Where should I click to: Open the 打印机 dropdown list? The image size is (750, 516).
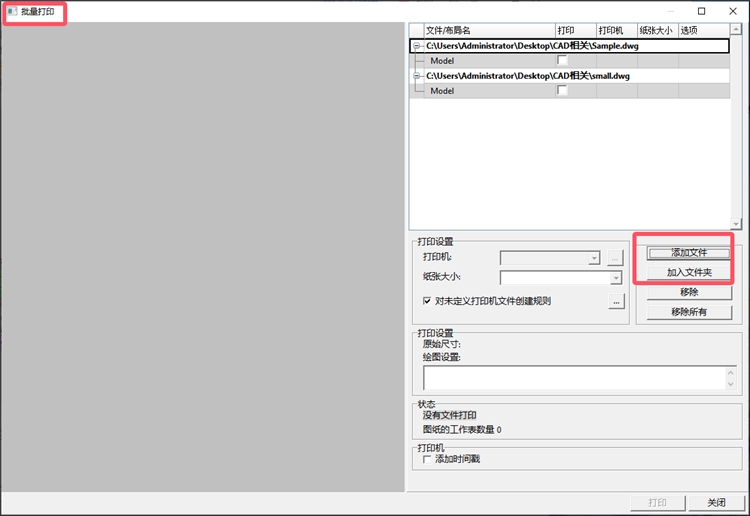tap(594, 258)
